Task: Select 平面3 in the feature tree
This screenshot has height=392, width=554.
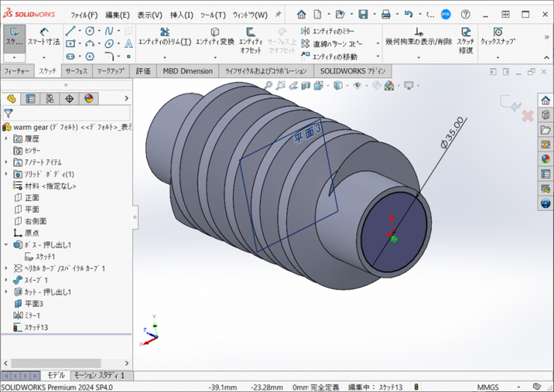Action: click(x=34, y=304)
